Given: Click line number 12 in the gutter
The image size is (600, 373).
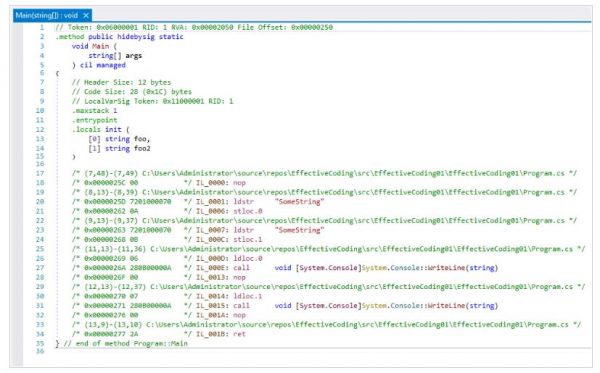Looking at the screenshot, I should click(x=40, y=129).
